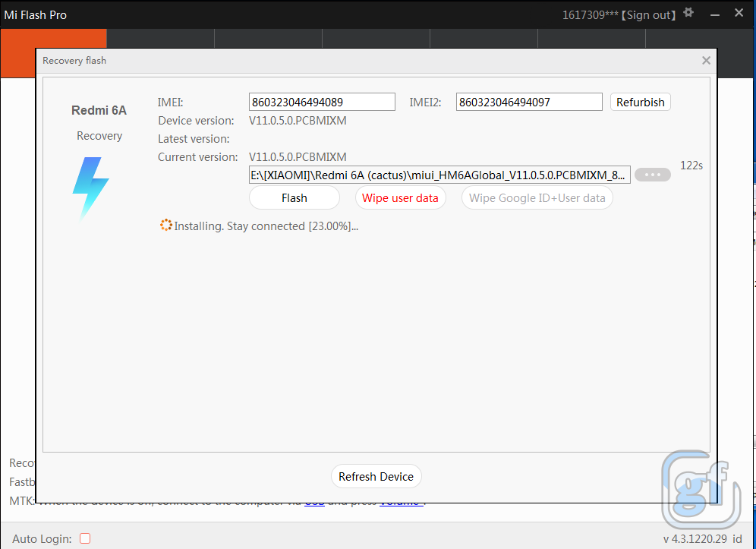Close the Recovery flash dialog
Screen dimensions: 756x549
pyautogui.click(x=706, y=60)
